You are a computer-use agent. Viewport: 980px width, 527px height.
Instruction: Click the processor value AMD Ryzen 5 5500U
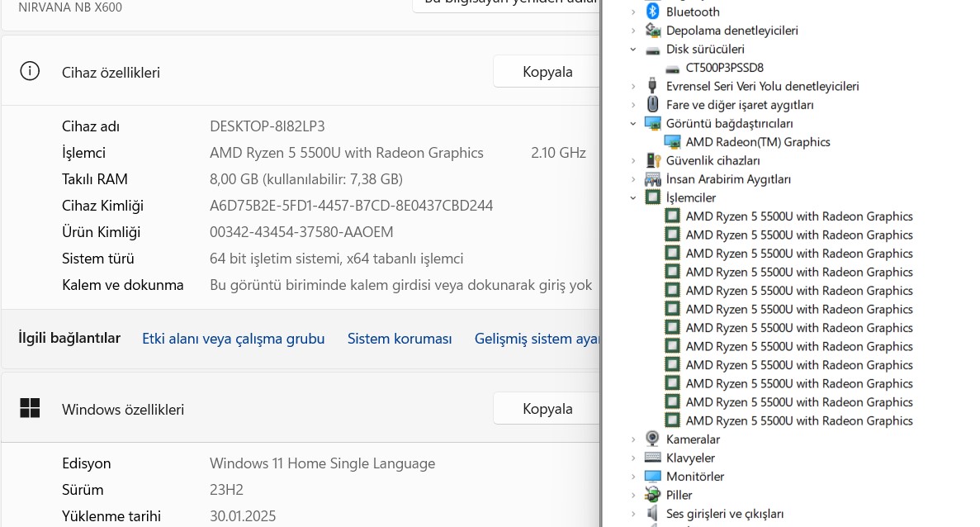(x=346, y=153)
